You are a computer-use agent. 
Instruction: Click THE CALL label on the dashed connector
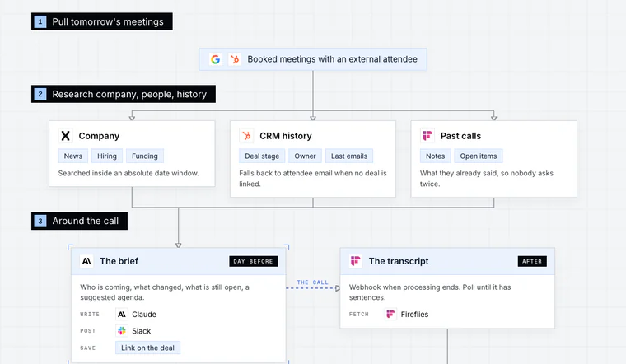(313, 282)
